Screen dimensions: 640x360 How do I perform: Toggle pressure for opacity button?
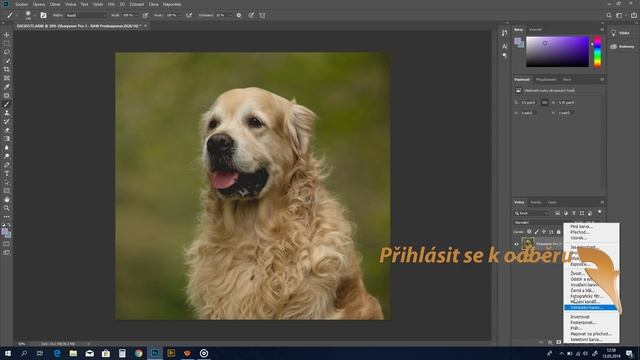145,15
